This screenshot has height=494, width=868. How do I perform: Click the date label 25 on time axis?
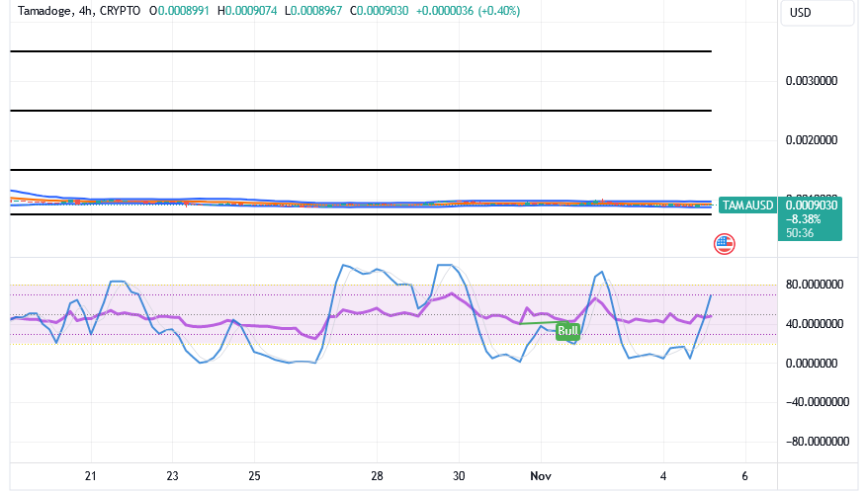click(254, 476)
